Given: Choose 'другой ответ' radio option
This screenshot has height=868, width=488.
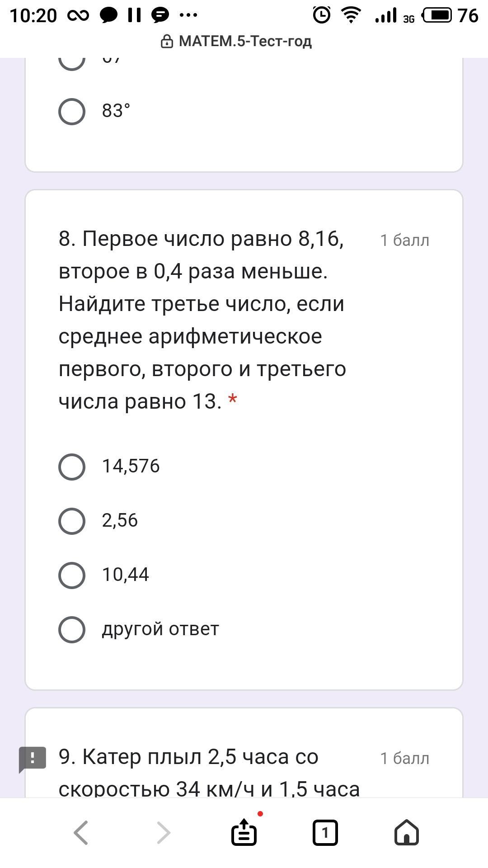Looking at the screenshot, I should tap(72, 629).
